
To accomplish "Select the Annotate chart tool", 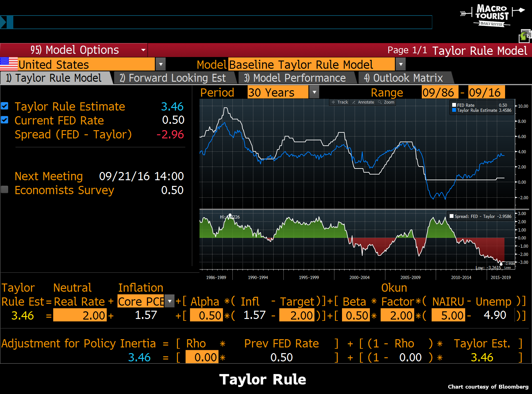I will (x=363, y=102).
